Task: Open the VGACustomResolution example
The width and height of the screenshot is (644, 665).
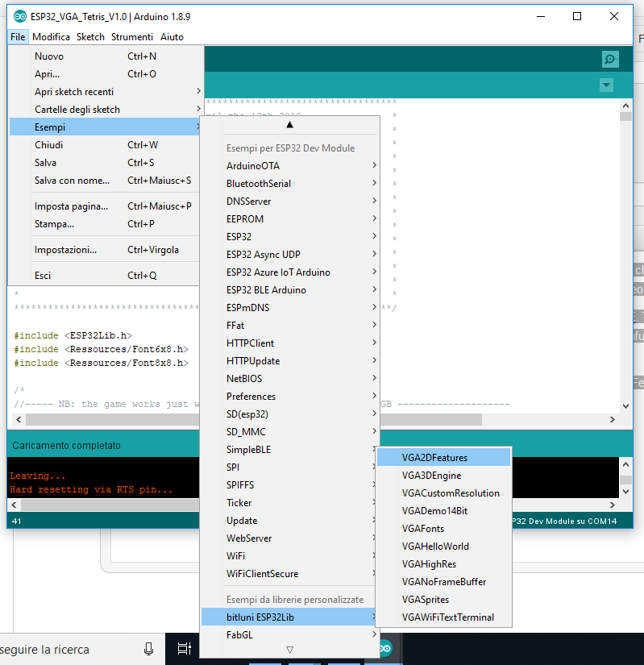Action: tap(443, 493)
